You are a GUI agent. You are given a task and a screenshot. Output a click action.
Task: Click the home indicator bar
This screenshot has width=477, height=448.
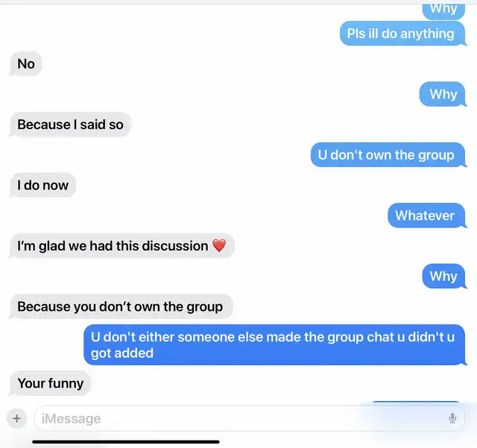click(126, 441)
